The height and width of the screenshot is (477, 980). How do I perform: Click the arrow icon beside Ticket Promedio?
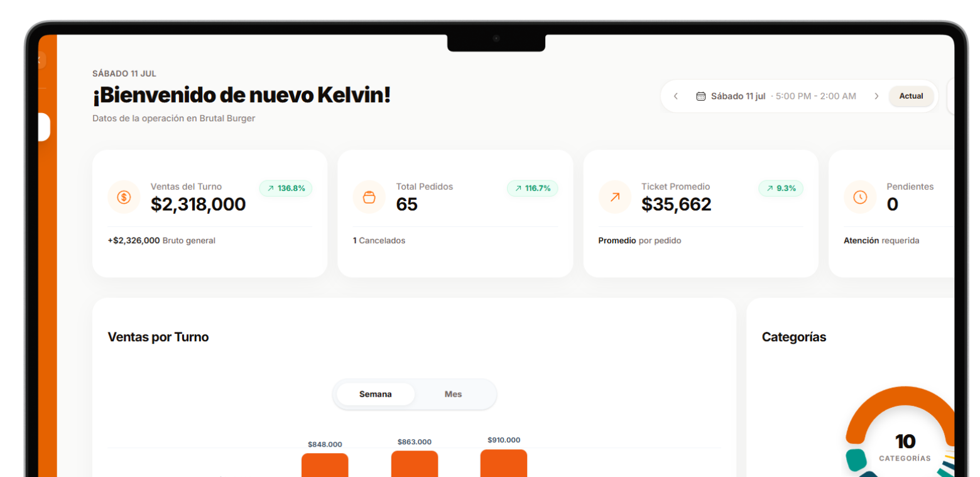[614, 197]
